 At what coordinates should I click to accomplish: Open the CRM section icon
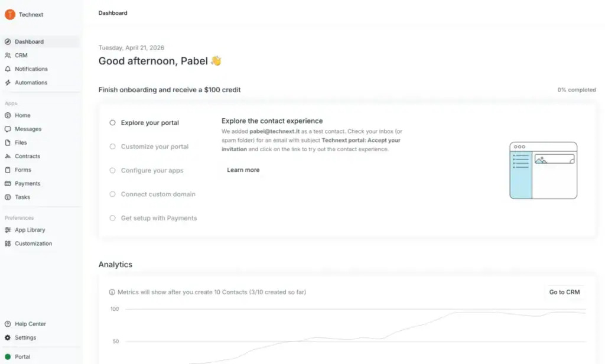(x=7, y=55)
